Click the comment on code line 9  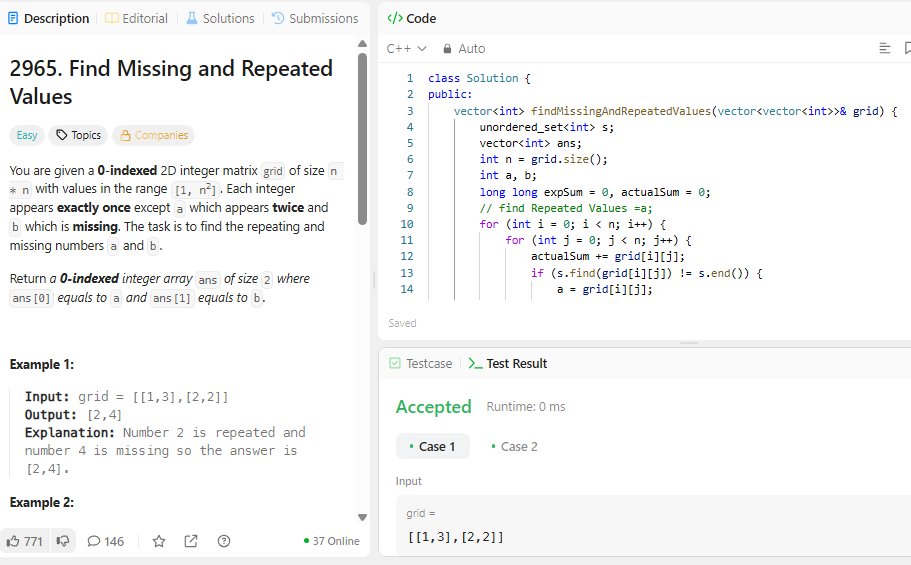pyautogui.click(x=566, y=208)
